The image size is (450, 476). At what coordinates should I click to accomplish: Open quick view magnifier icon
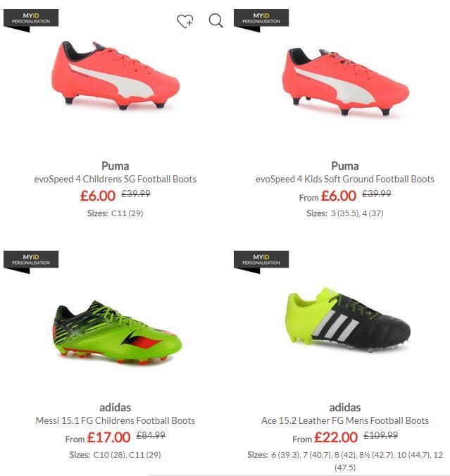[x=216, y=20]
